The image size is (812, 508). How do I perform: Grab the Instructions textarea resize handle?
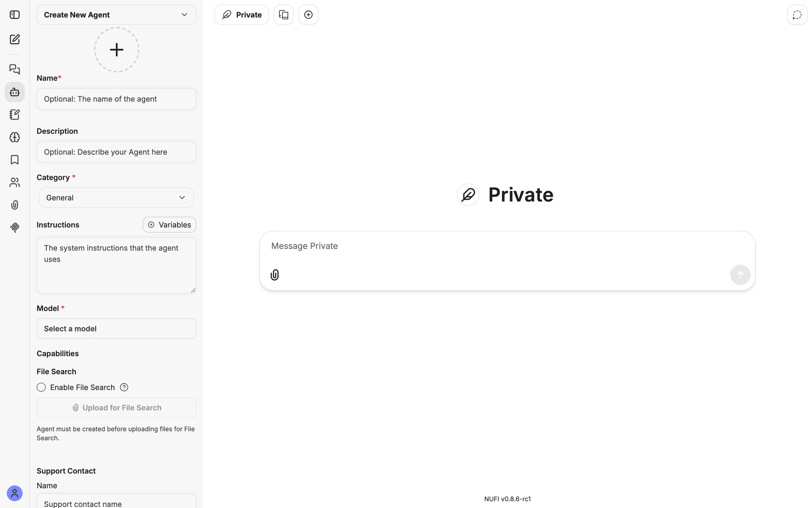pos(193,290)
